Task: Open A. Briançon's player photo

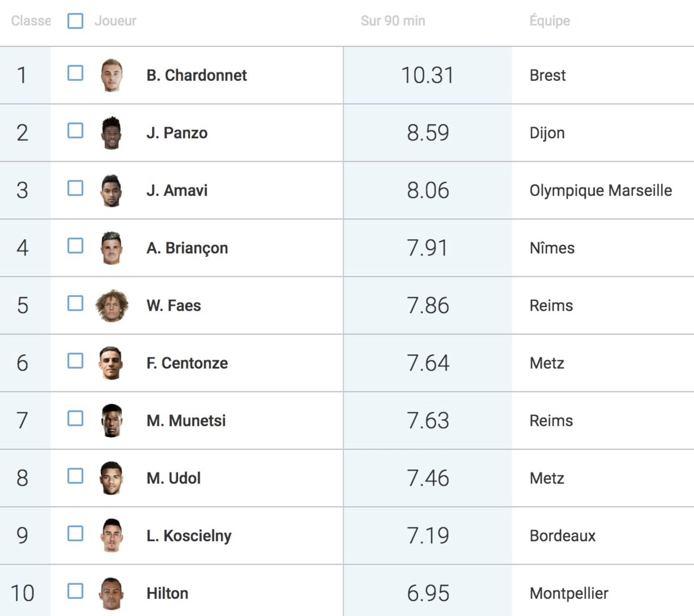Action: (x=112, y=248)
